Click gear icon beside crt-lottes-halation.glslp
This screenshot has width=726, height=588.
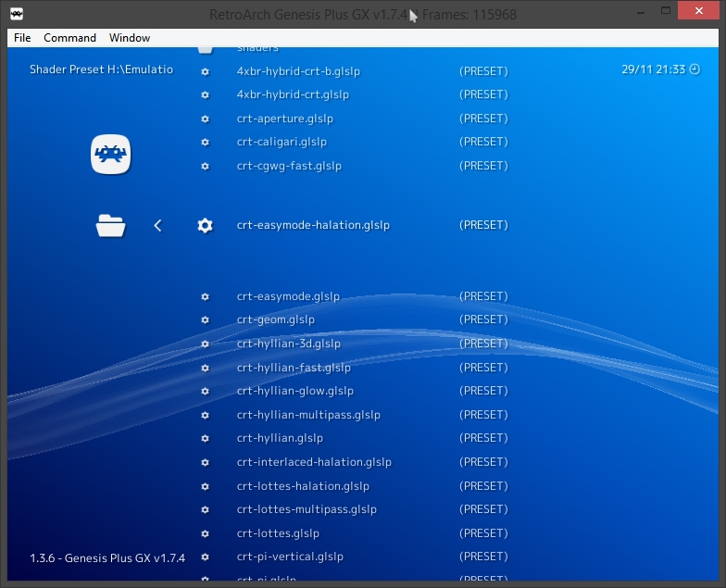click(206, 487)
